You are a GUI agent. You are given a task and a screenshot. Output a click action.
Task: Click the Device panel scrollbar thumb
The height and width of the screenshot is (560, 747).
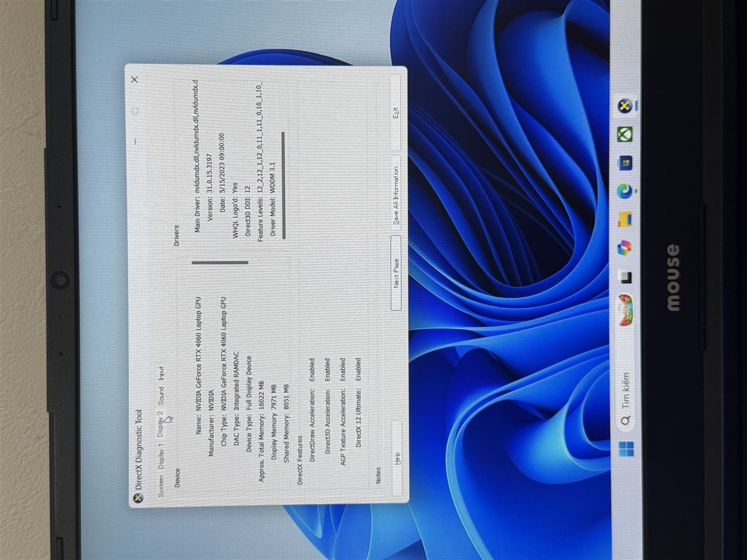pos(220,262)
